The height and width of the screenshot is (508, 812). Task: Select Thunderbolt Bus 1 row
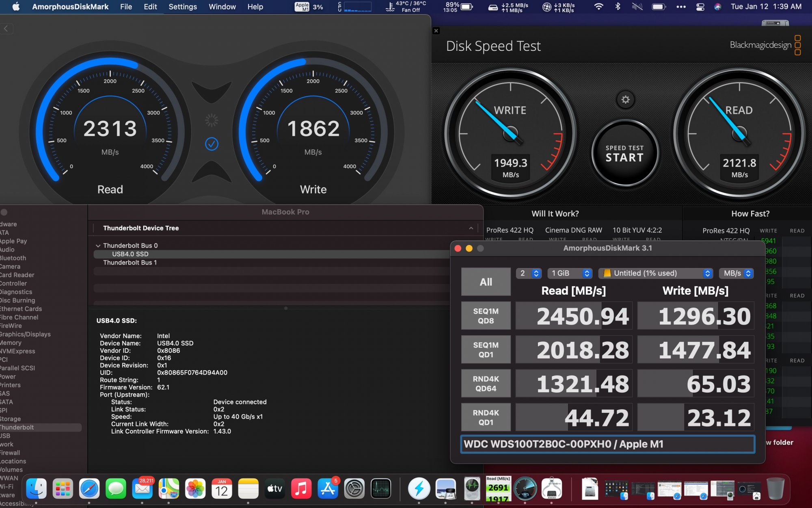[271, 263]
